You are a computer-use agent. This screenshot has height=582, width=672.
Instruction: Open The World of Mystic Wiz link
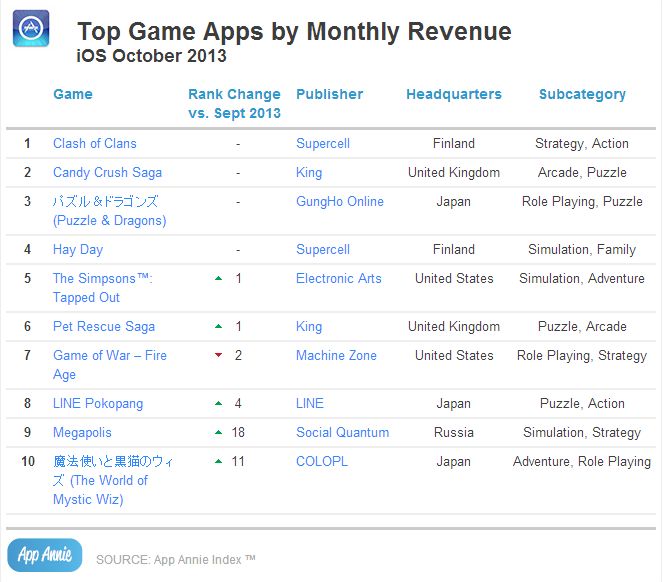coord(113,480)
